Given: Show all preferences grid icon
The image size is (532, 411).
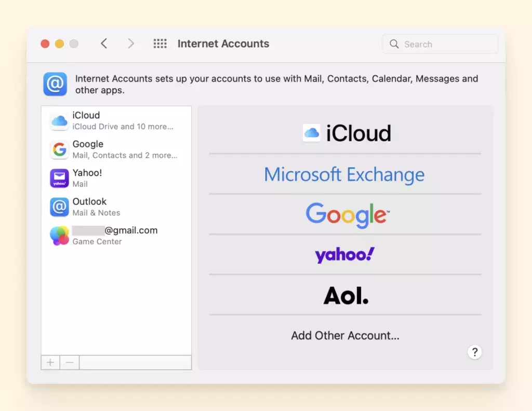Looking at the screenshot, I should click(160, 44).
